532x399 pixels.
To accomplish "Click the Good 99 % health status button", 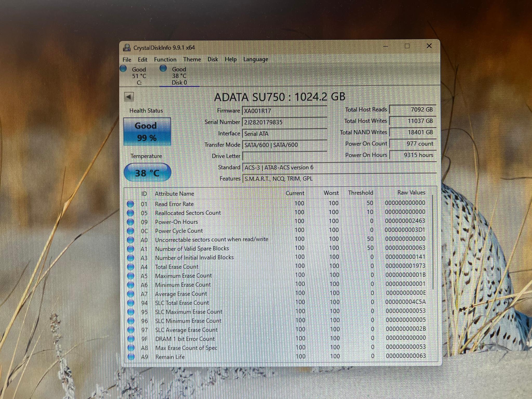I will [x=147, y=131].
